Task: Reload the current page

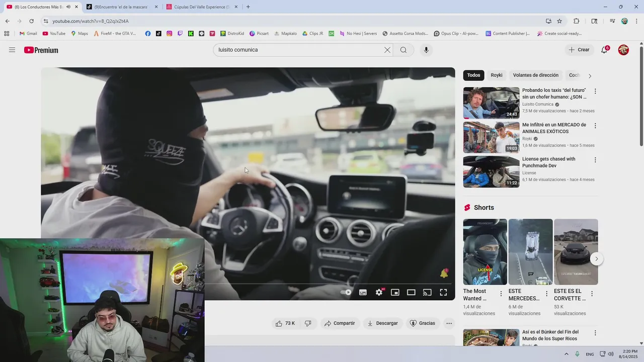Action: tap(31, 21)
